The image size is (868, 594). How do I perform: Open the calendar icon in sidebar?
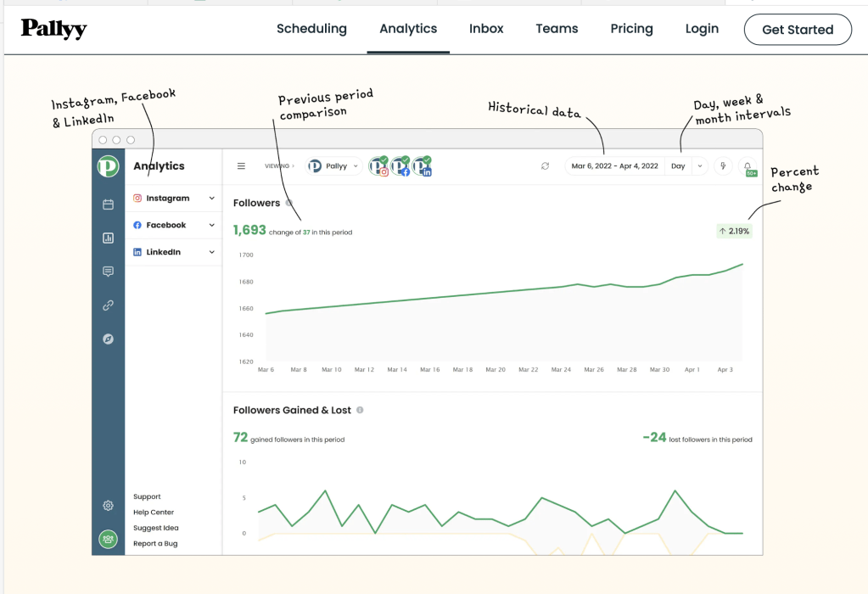[x=108, y=205]
